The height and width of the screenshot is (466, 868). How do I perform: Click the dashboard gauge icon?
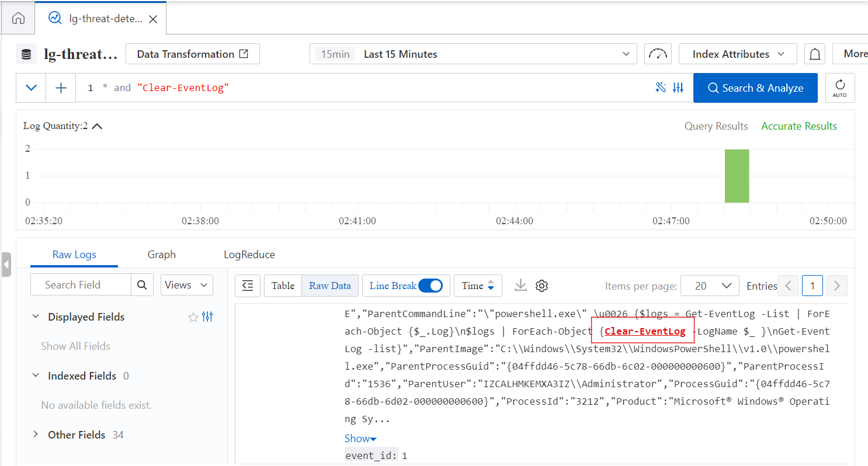point(658,54)
